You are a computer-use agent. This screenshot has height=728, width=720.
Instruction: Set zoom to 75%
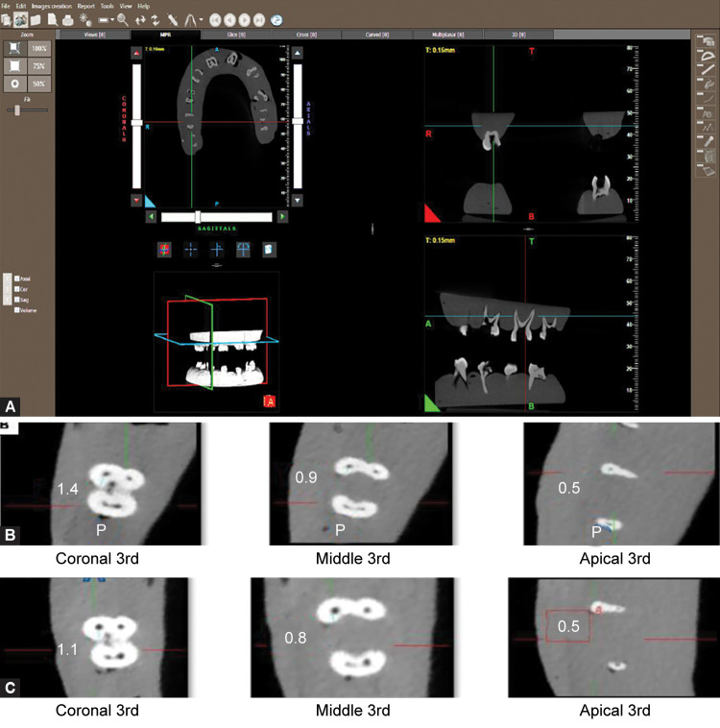coord(39,65)
